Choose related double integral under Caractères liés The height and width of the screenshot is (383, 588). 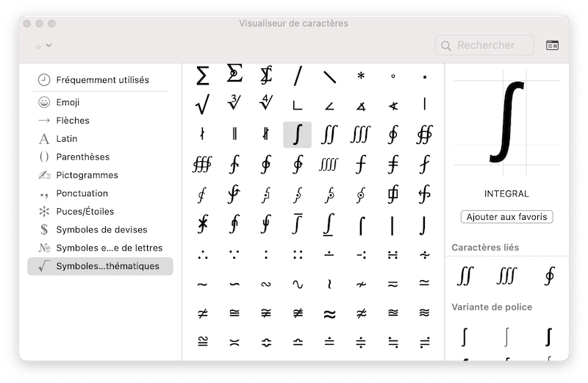click(465, 276)
